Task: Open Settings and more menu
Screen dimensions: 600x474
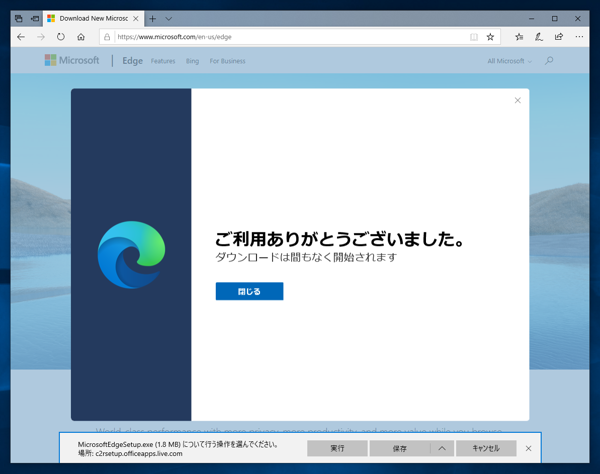Action: [579, 37]
